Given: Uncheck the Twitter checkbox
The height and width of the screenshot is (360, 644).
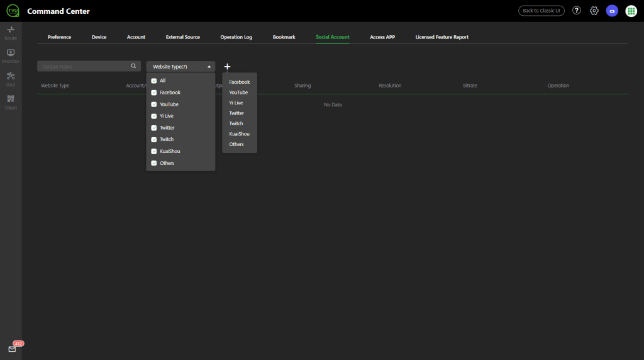Looking at the screenshot, I should (154, 128).
